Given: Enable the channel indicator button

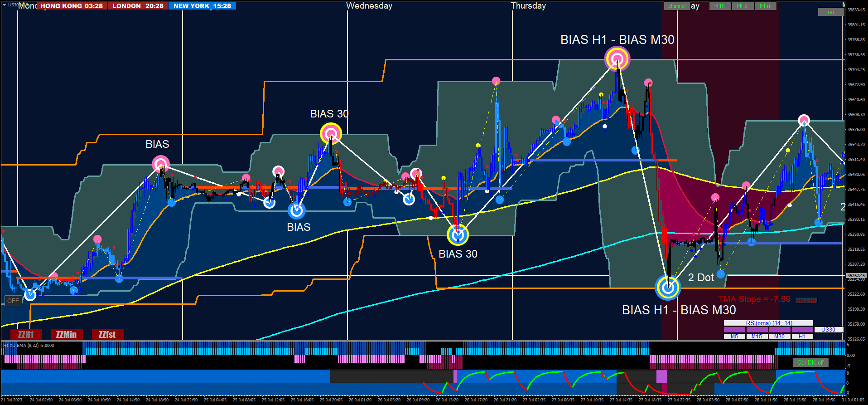Looking at the screenshot, I should (x=677, y=6).
